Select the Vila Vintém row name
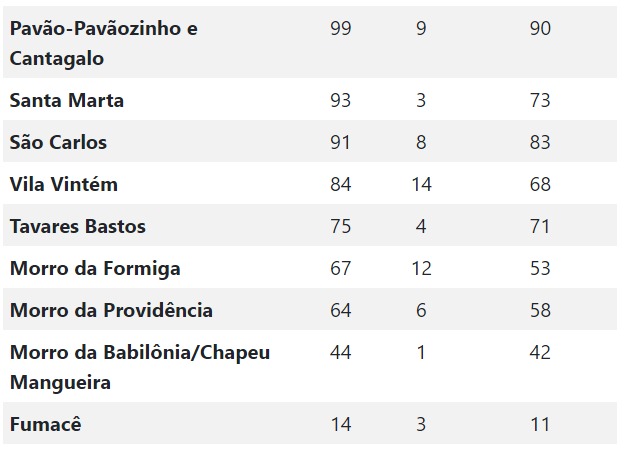 tap(64, 184)
